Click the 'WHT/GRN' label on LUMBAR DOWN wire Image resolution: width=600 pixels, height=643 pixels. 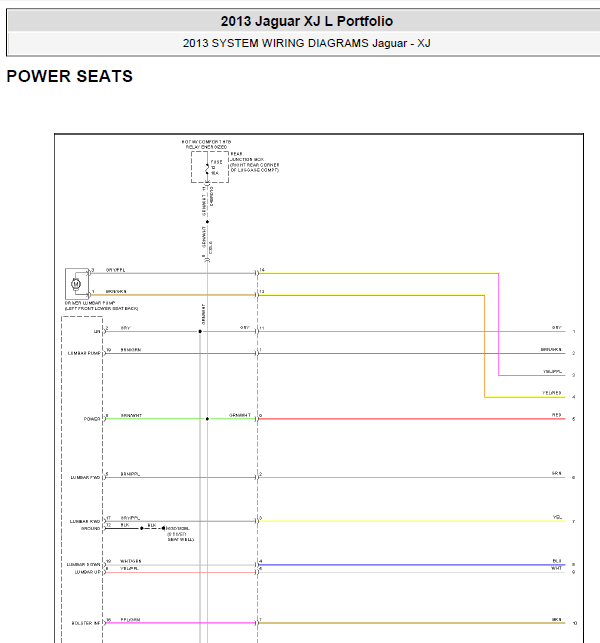pos(131,561)
